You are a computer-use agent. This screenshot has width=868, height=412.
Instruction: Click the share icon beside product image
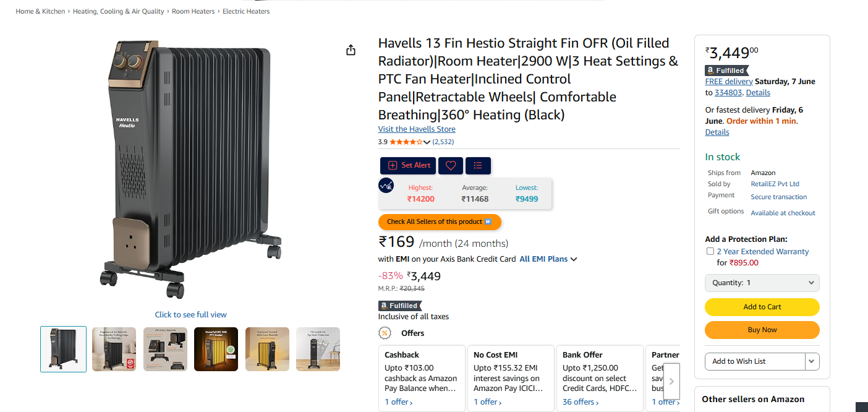pos(351,50)
